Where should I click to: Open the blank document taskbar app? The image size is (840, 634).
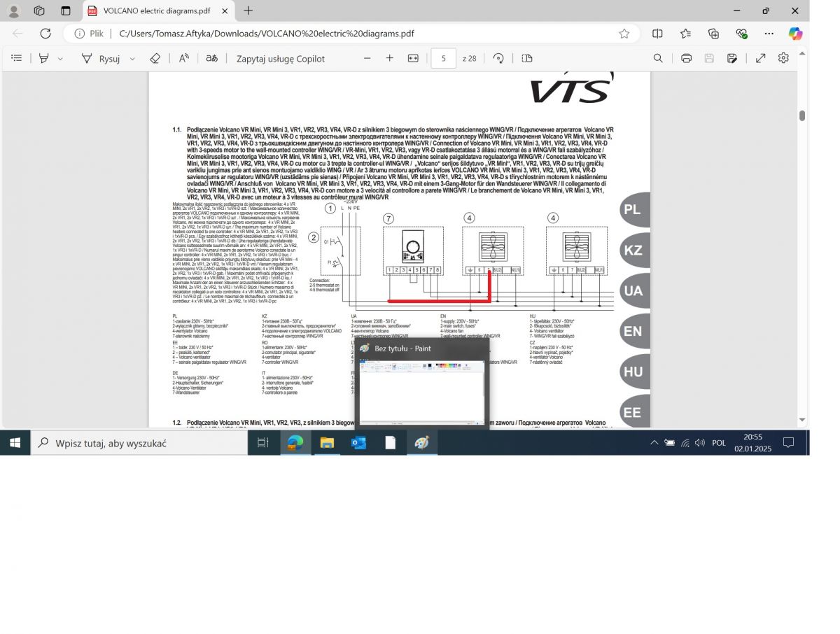(391, 443)
